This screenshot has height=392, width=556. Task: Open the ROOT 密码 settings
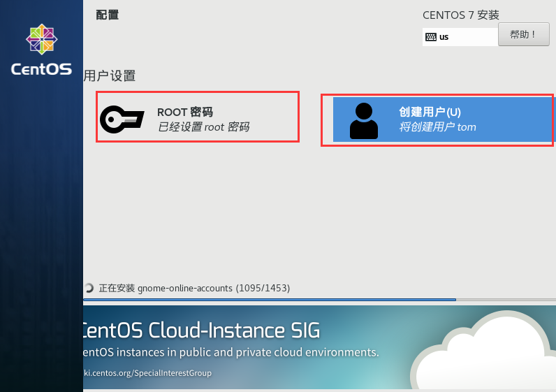click(198, 117)
